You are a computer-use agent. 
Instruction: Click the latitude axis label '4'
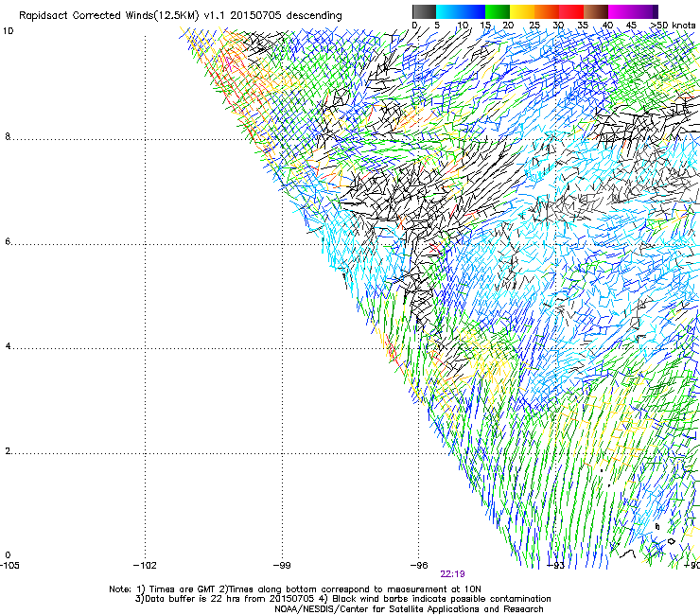[8, 346]
